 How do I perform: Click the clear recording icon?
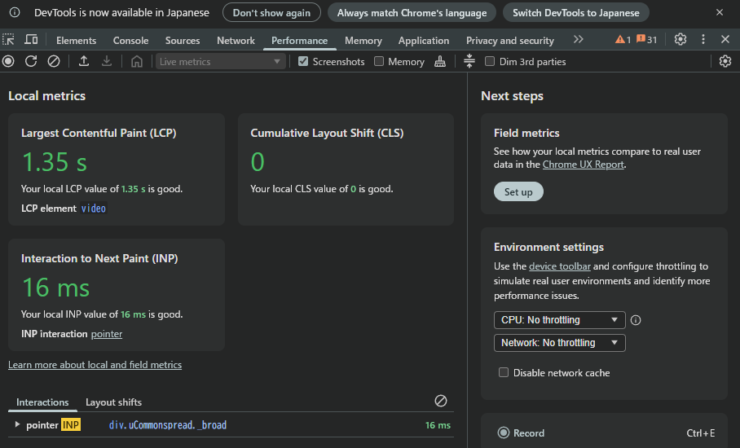(x=54, y=62)
